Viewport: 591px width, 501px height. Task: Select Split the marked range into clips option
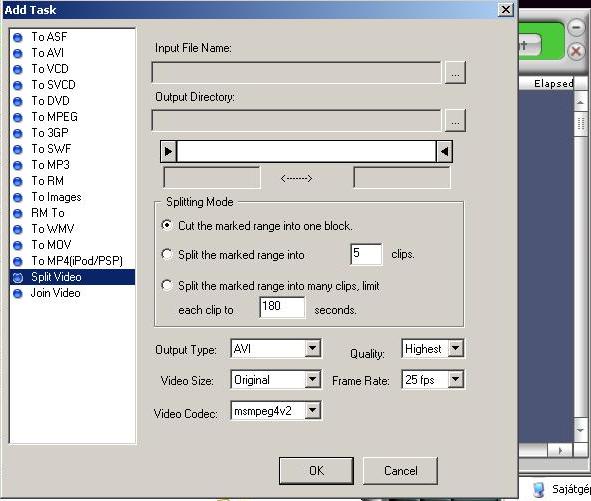click(167, 254)
